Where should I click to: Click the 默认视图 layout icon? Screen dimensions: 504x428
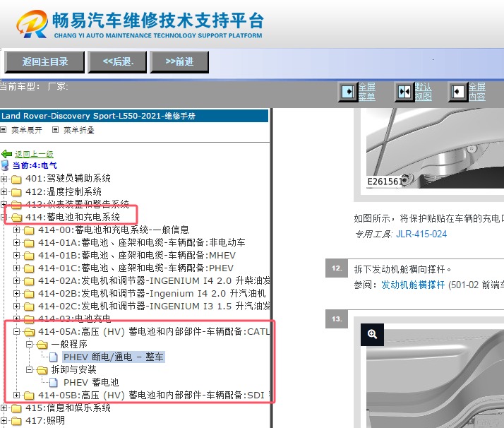[x=404, y=92]
